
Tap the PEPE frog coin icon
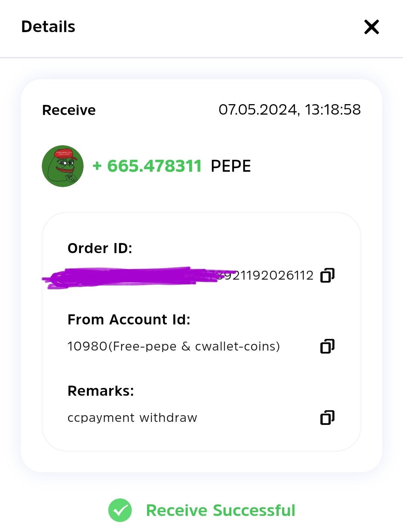63,166
